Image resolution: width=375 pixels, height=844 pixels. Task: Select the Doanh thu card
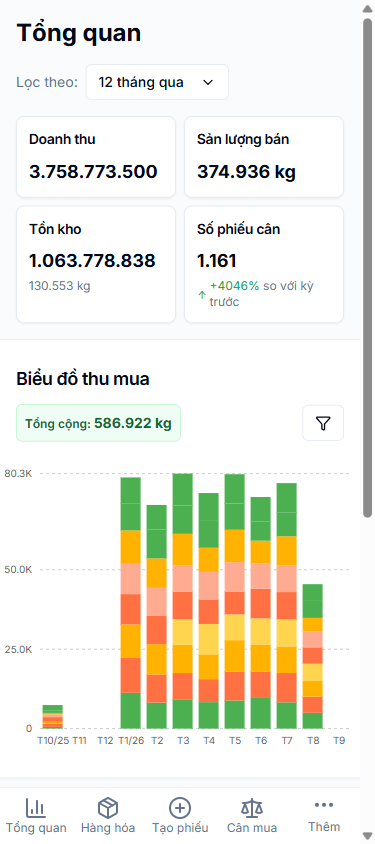[96, 157]
